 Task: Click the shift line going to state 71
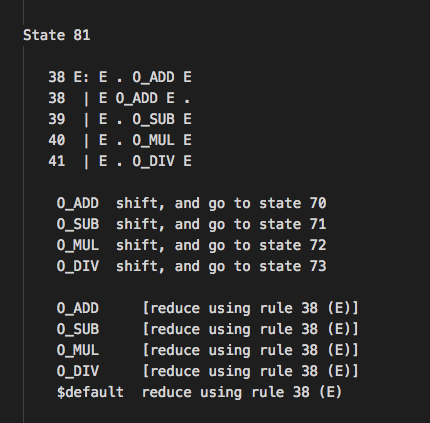tap(191, 224)
